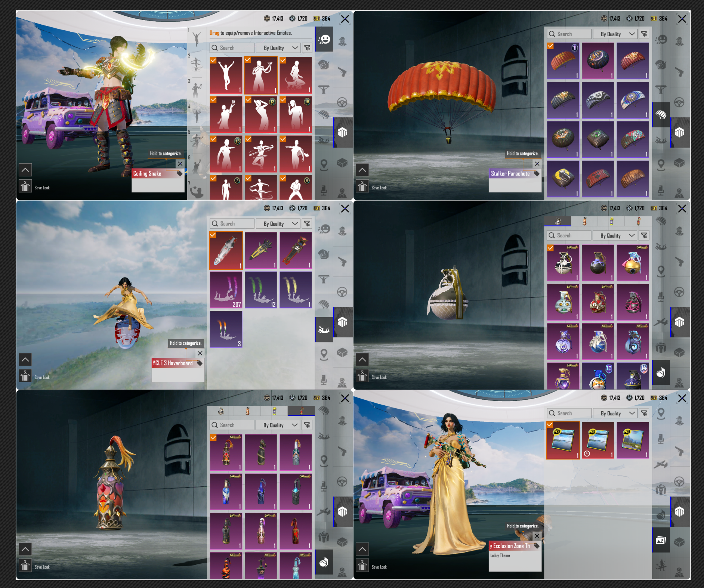Open the airplane category icon in the grenade screen

pos(661,321)
